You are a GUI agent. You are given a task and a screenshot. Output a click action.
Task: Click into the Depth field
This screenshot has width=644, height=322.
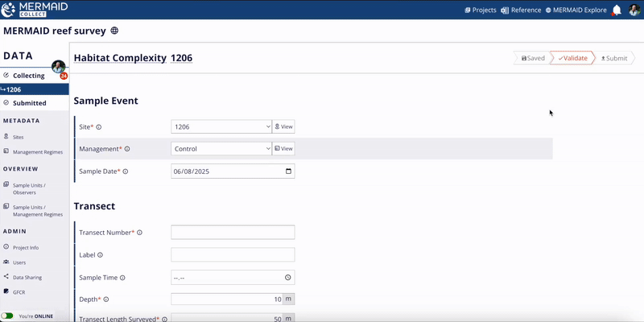227,299
